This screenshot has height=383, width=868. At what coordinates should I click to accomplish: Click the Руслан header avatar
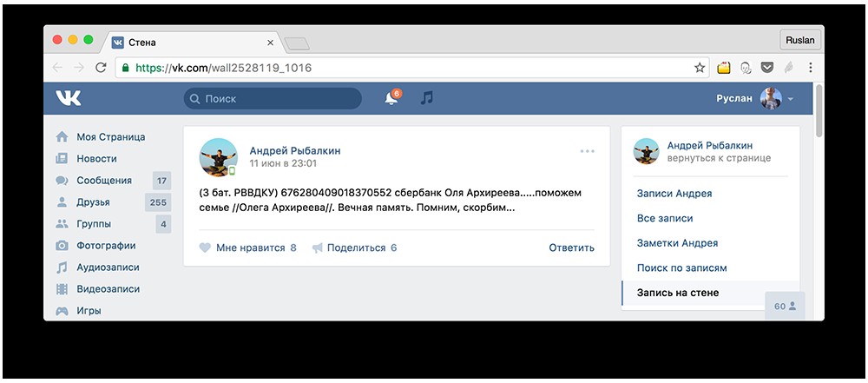point(771,99)
